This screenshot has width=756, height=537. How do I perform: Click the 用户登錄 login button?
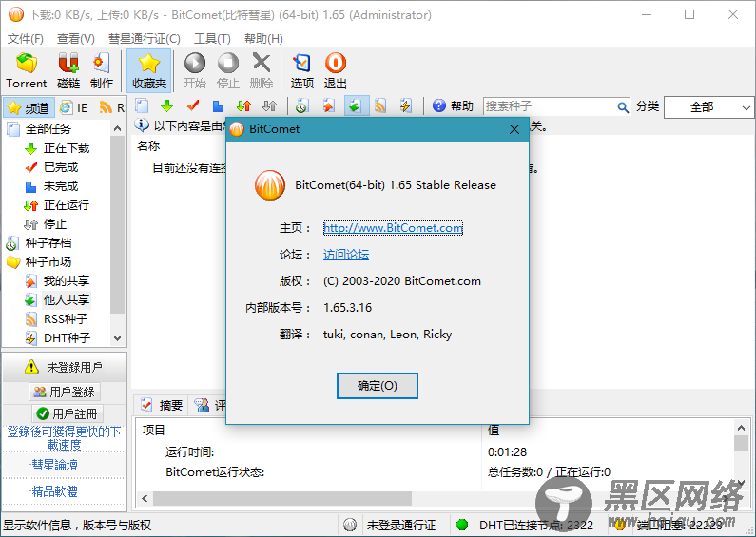coord(65,392)
